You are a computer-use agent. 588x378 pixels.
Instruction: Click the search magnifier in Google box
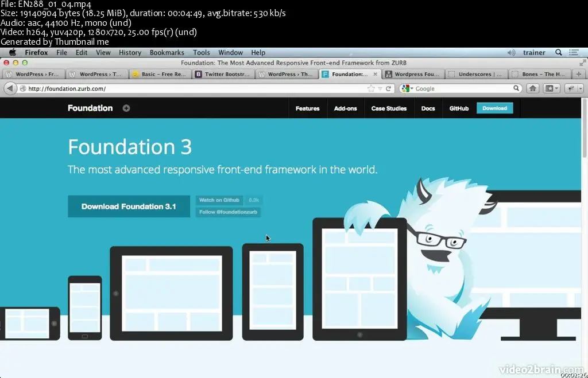(516, 88)
